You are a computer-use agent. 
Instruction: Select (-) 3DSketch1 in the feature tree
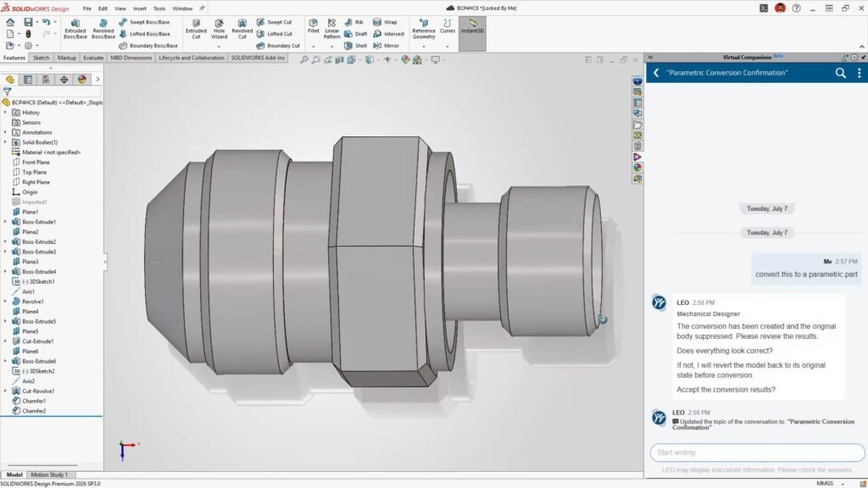point(33,281)
